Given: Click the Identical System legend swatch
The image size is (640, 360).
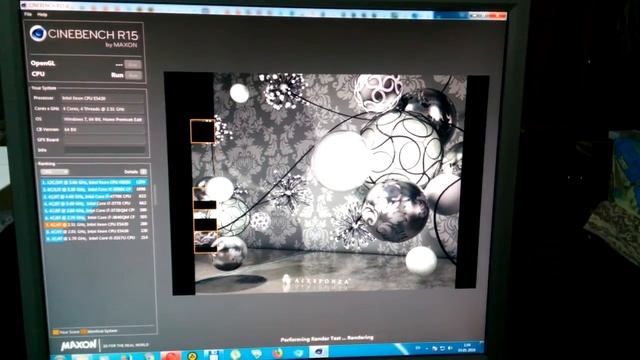Looking at the screenshot, I should coord(83,331).
